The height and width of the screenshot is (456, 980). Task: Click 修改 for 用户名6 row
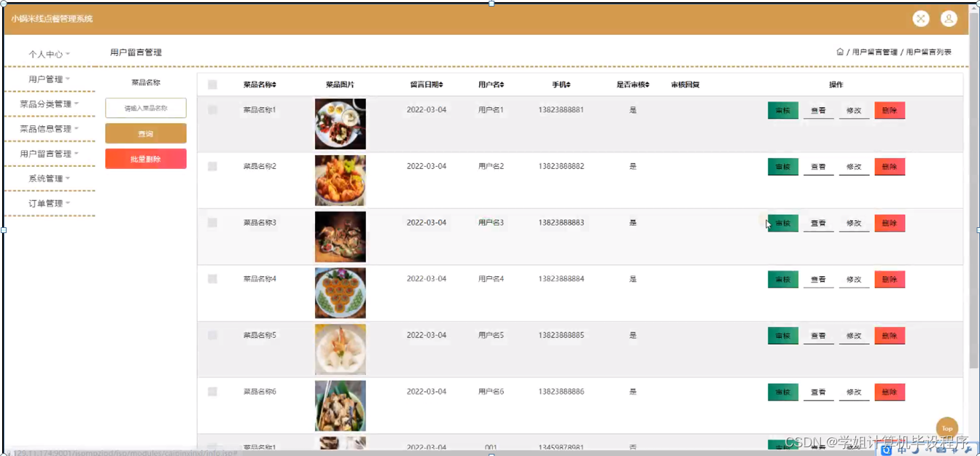854,392
